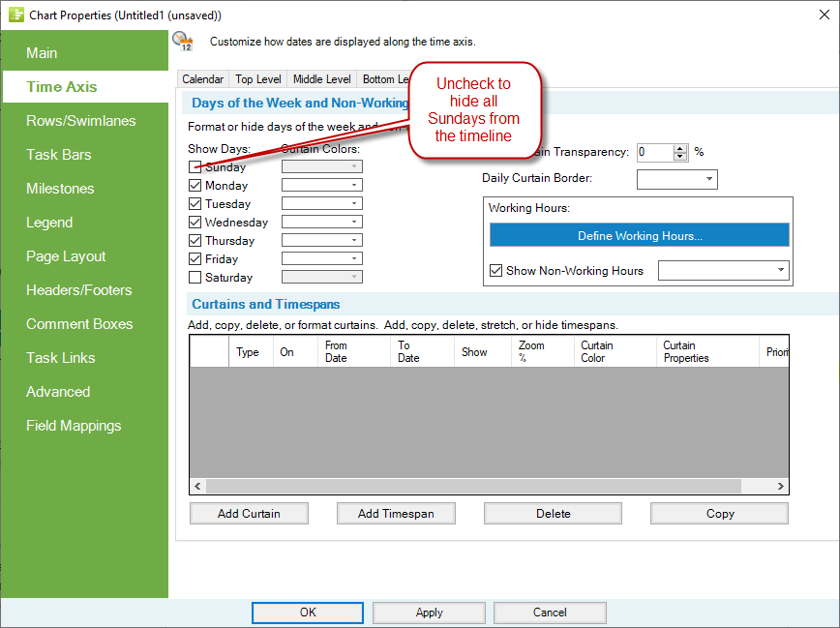
Task: Open Sunday curtain color dropdown
Action: click(322, 166)
